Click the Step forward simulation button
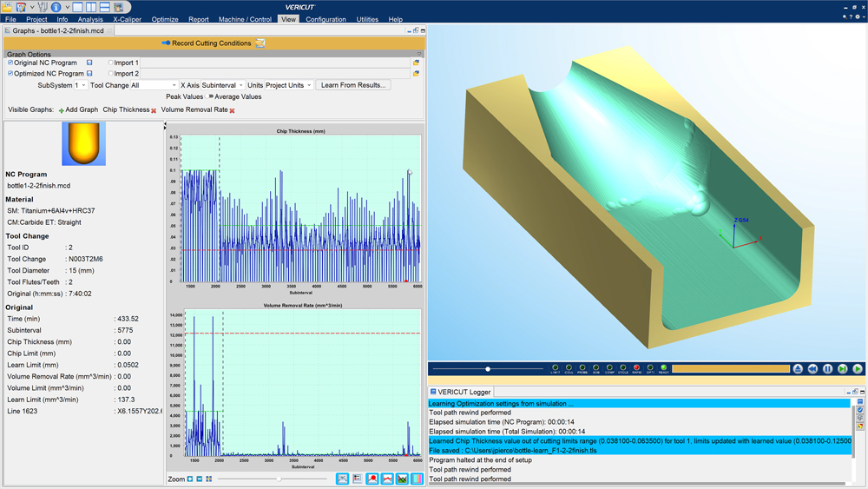This screenshot has height=489, width=868. 842,369
